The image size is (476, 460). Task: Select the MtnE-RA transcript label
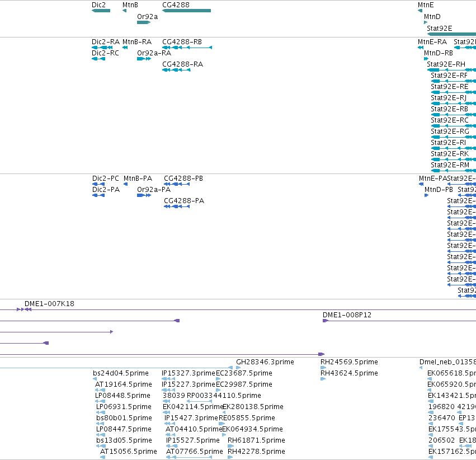point(432,41)
